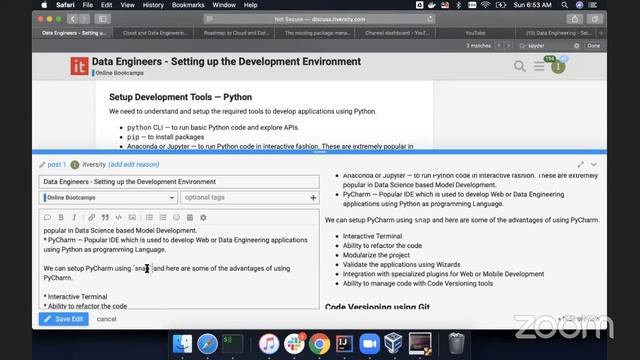
Task: Open the Bookmarks menu
Action: click(x=188, y=5)
